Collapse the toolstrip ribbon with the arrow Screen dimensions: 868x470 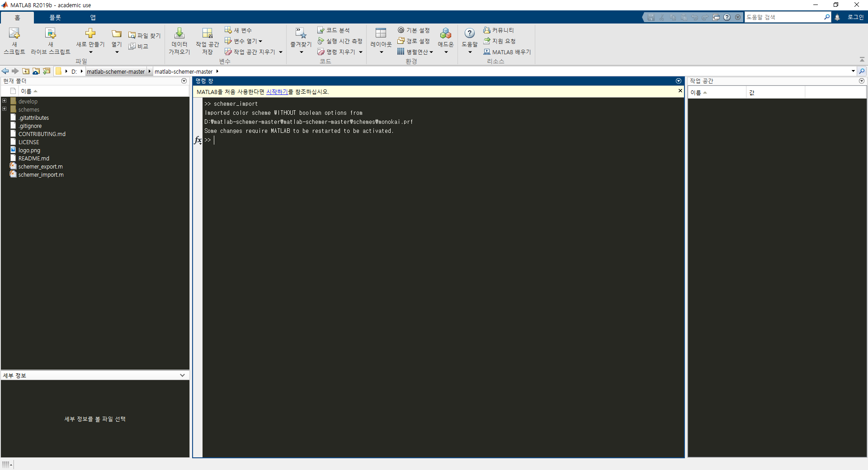coord(862,60)
